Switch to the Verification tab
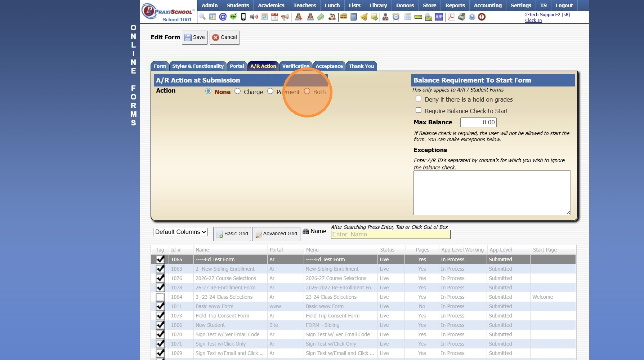The width and height of the screenshot is (644, 360). coord(296,66)
